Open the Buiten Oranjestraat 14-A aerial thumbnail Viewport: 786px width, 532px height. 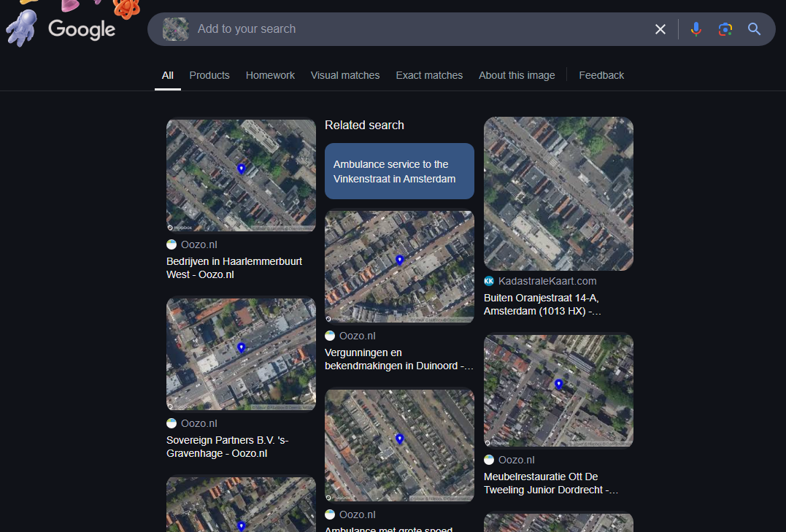pos(558,193)
